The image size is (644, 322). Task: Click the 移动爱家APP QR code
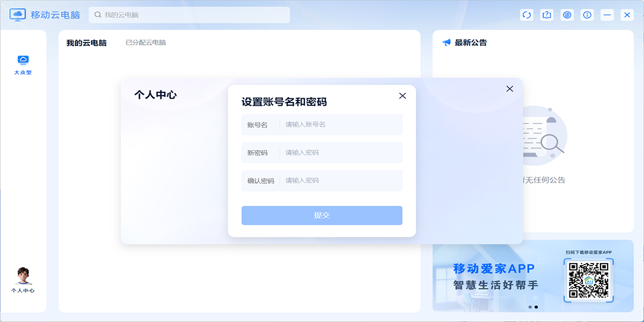pyautogui.click(x=588, y=280)
